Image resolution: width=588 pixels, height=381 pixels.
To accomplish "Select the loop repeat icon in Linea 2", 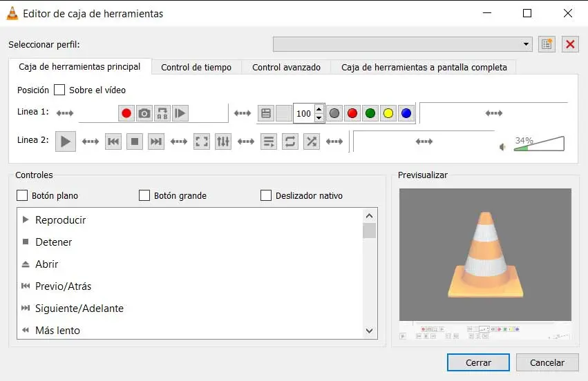I will click(290, 141).
